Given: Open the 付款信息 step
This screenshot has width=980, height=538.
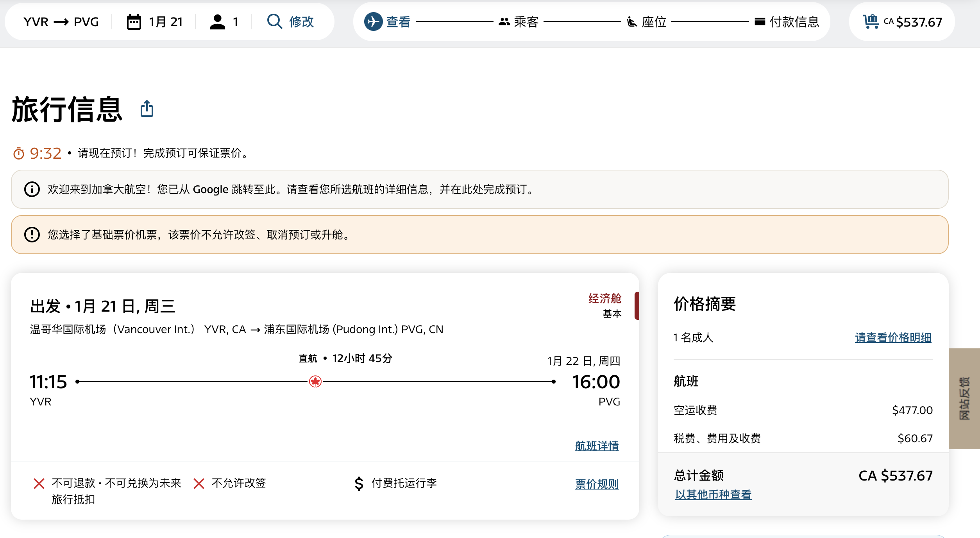Looking at the screenshot, I should 787,22.
